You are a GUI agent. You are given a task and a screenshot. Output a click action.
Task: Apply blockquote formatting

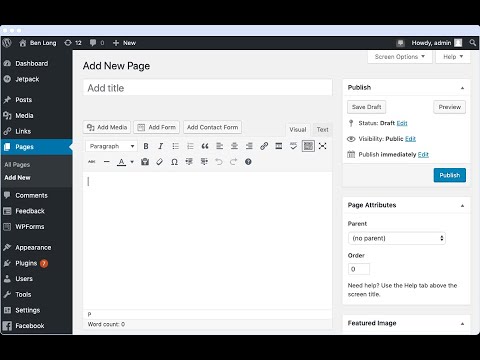point(205,146)
